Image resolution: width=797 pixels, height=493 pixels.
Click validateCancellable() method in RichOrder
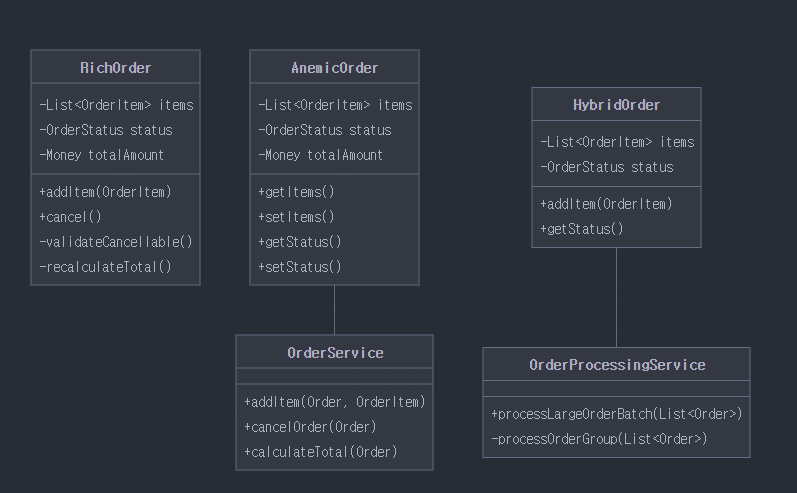[x=116, y=242]
